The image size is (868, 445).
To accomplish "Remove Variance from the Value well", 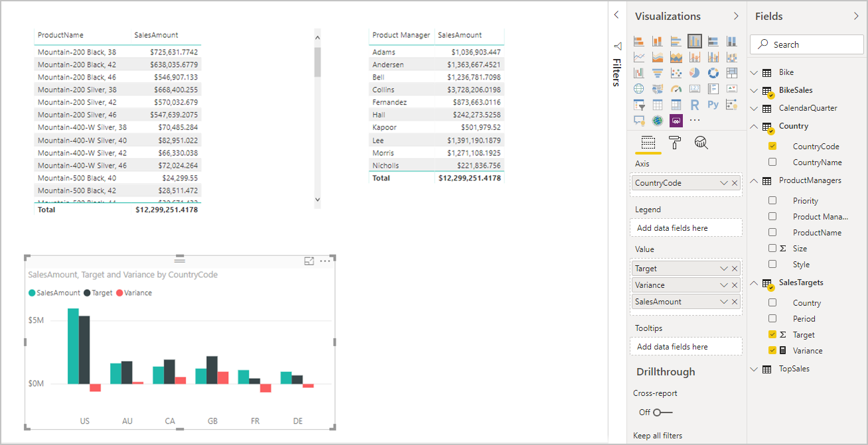I will [735, 285].
